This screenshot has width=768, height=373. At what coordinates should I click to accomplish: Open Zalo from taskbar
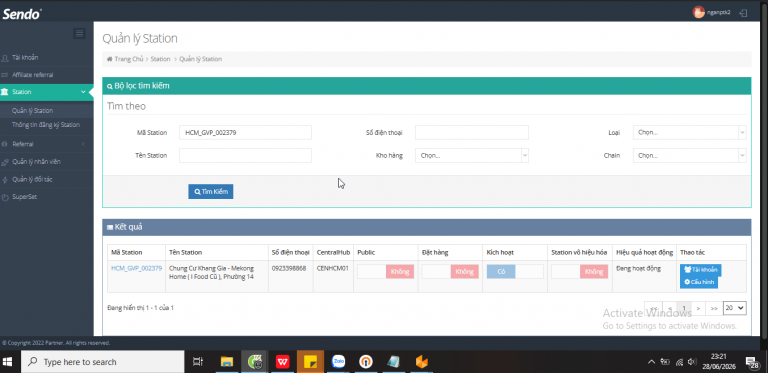point(338,362)
